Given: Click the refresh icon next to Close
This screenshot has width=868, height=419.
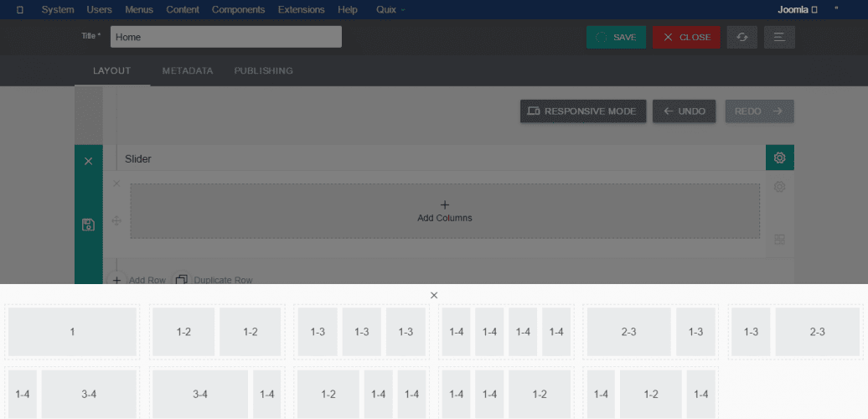Looking at the screenshot, I should (742, 37).
